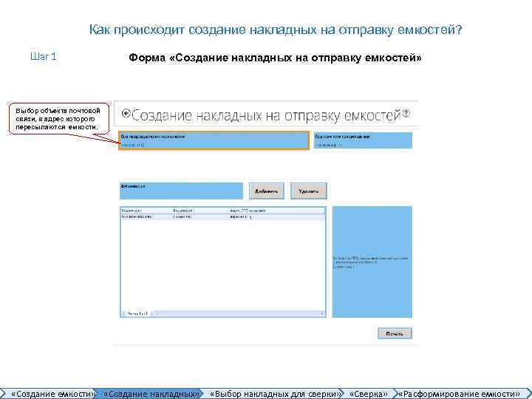The height and width of the screenshot is (399, 532).
Task: Go to «Выбор накладных для сверки» step
Action: click(275, 394)
